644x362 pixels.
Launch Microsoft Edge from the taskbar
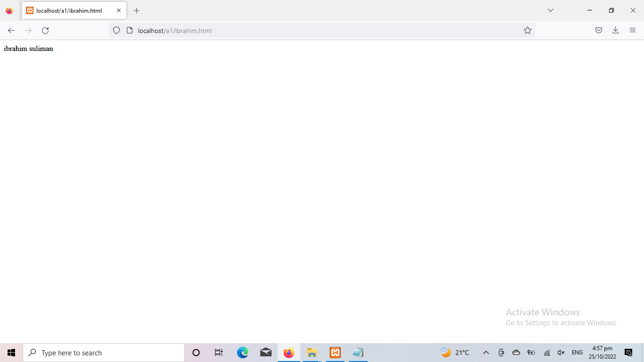243,353
